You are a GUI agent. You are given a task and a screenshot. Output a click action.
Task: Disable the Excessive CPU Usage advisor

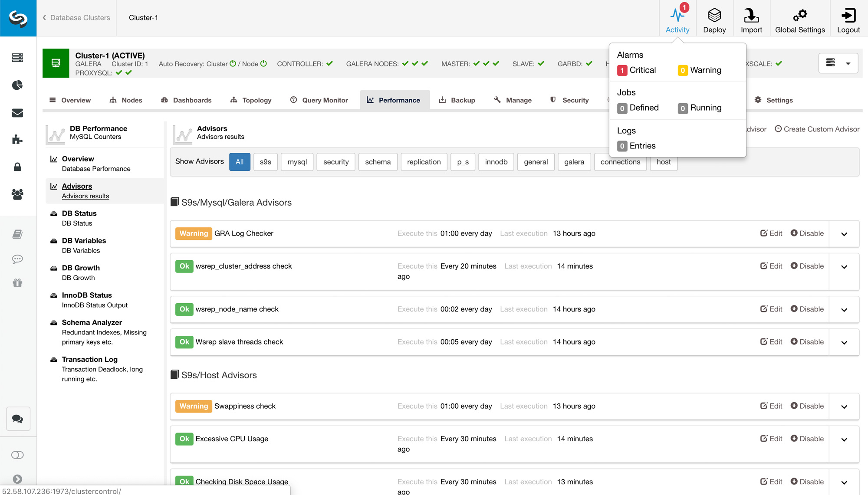point(807,439)
